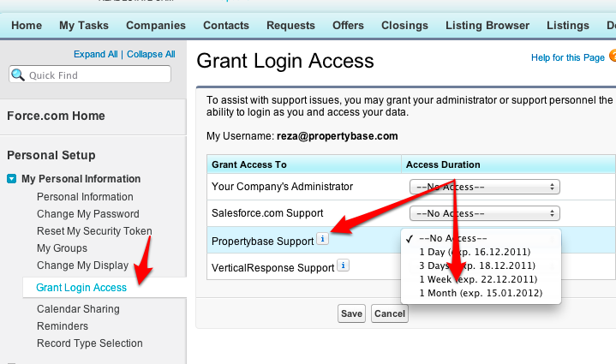Collapse the My Personal Information section arrow
Image resolution: width=616 pixels, height=364 pixels.
[11, 179]
